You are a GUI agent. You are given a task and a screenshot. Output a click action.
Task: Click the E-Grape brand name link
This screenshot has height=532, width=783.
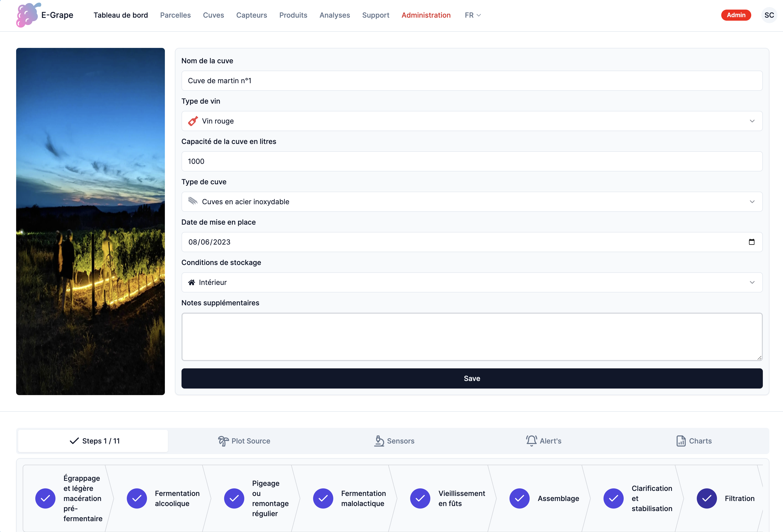coord(57,15)
